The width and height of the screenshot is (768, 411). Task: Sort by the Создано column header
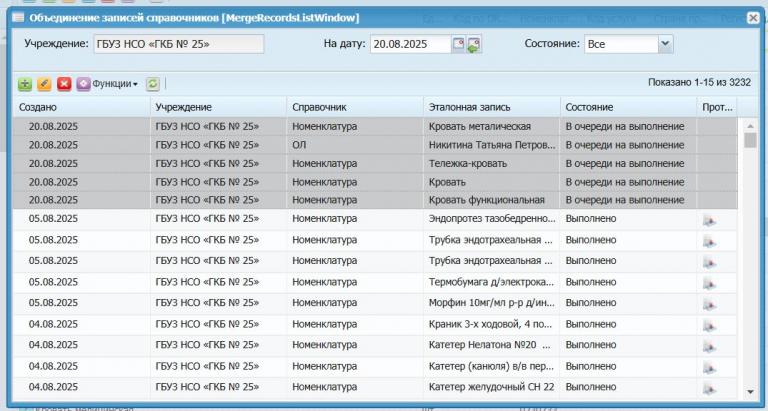point(81,107)
